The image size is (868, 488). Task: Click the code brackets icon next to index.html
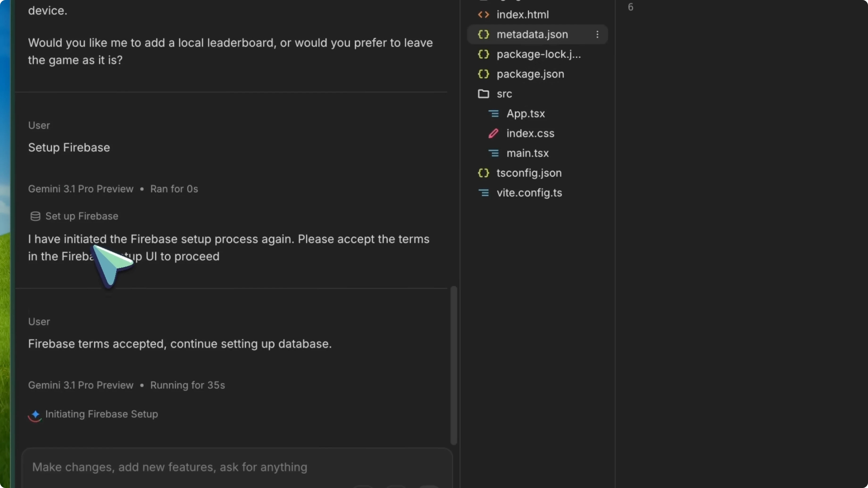tap(483, 14)
